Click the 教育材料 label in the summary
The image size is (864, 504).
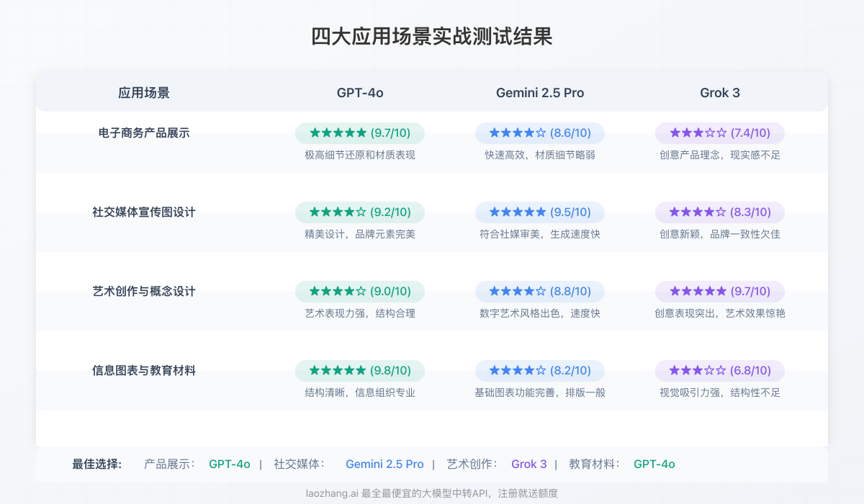595,464
